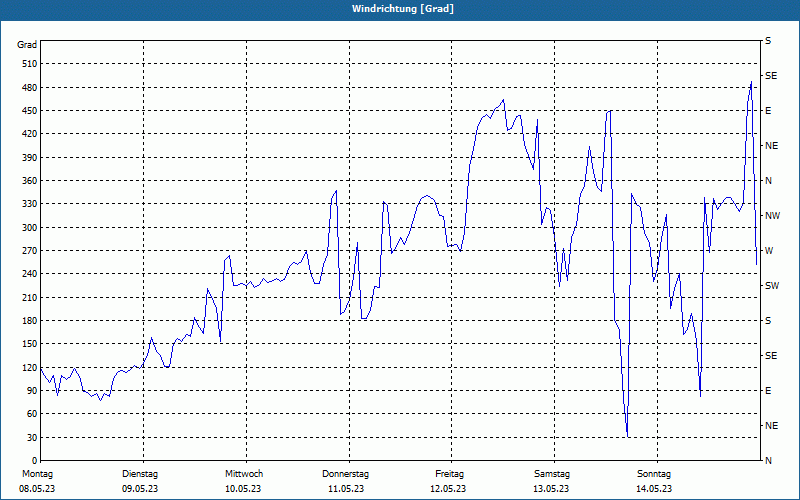This screenshot has width=800, height=500.
Task: Click the "Freitag" day label
Action: [449, 474]
